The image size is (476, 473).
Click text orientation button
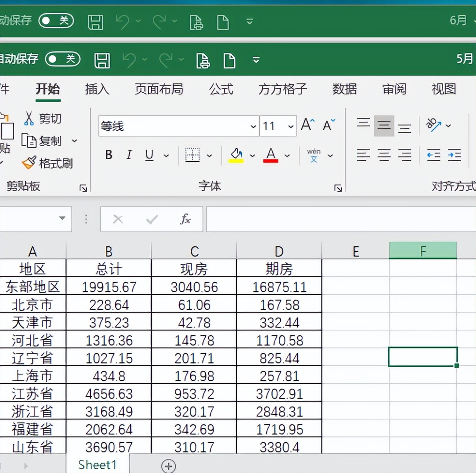click(x=433, y=125)
